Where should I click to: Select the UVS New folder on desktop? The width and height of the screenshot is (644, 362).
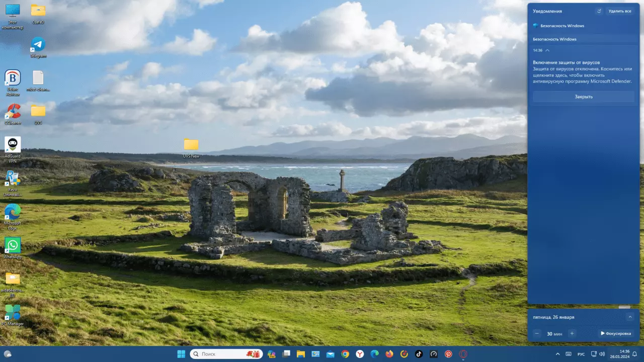point(191,148)
